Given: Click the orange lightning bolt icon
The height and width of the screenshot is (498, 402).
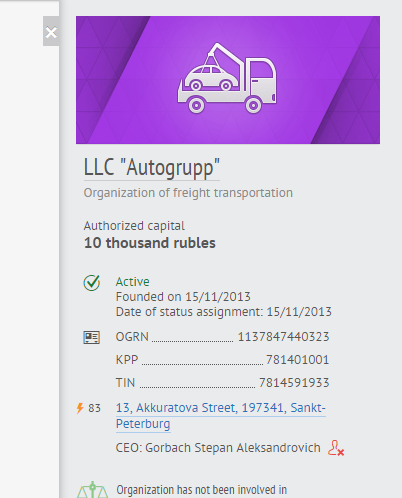Looking at the screenshot, I should tap(80, 408).
